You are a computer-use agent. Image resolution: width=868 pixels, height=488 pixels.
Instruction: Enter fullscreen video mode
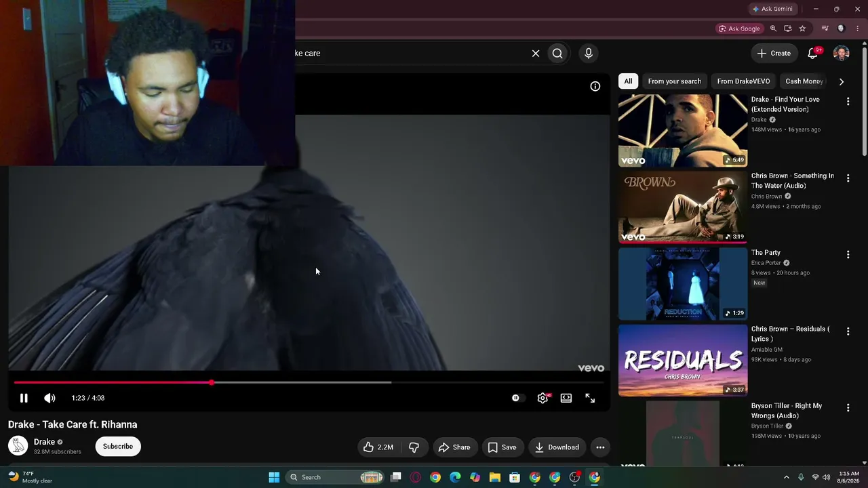pos(590,398)
